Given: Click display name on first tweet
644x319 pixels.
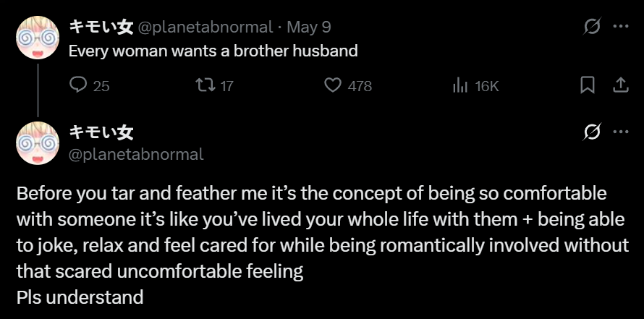Looking at the screenshot, I should pyautogui.click(x=101, y=27).
